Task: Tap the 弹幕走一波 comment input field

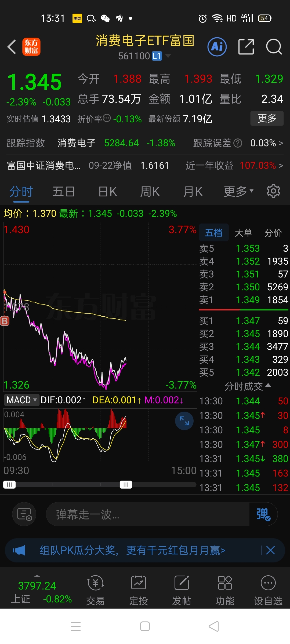Action: (148, 514)
